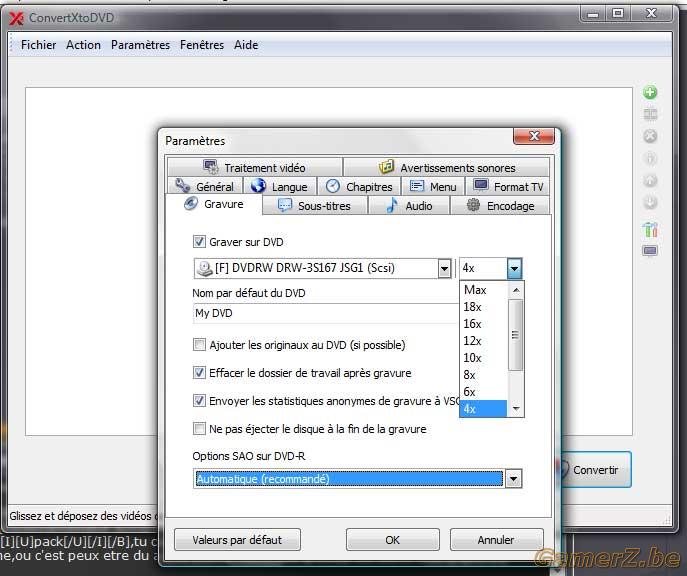Collapse the burn speed dropdown arrow
Screen dimensions: 687x576
coord(514,269)
